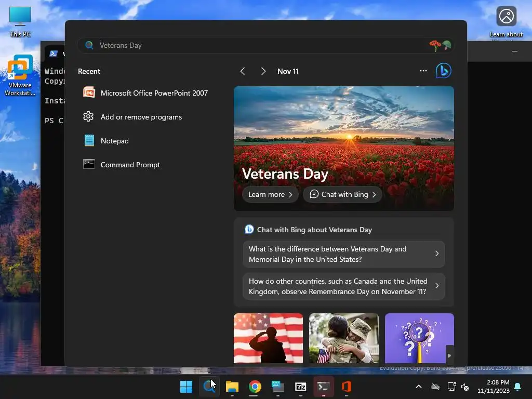Open Microsoft Office icon on taskbar
The image size is (532, 399).
[346, 387]
